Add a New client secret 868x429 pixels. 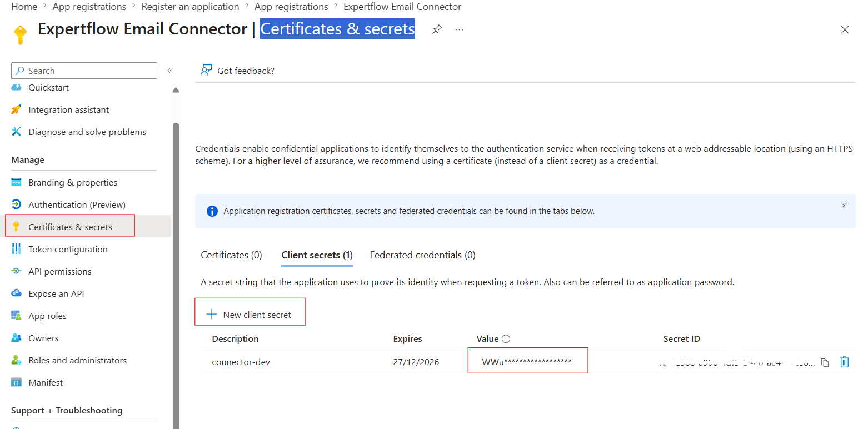pos(250,315)
